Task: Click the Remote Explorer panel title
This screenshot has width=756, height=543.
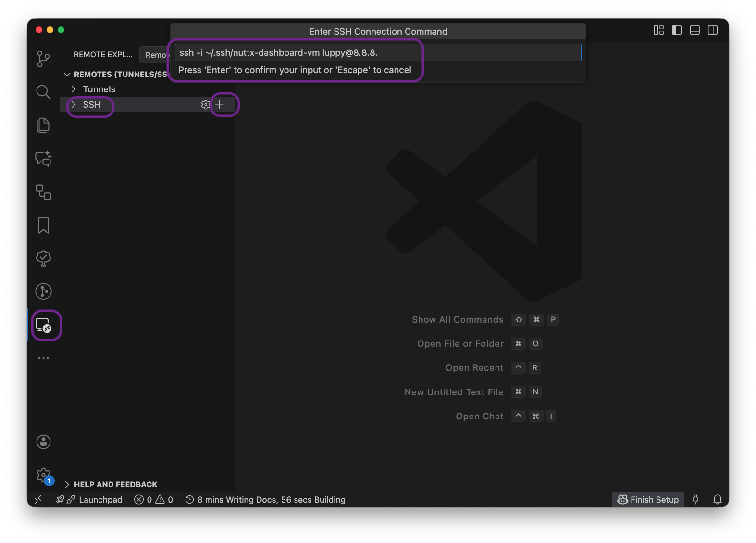Action: pos(103,55)
